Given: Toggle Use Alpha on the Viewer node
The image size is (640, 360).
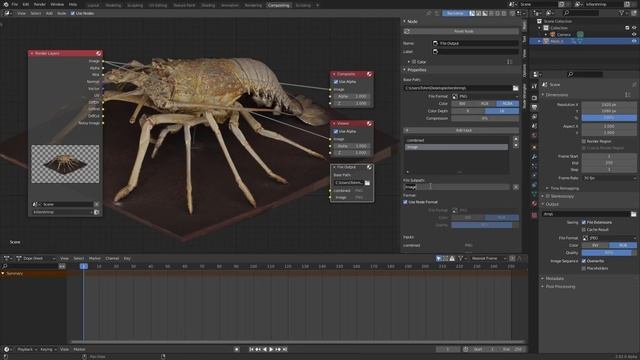Looking at the screenshot, I should [x=336, y=132].
